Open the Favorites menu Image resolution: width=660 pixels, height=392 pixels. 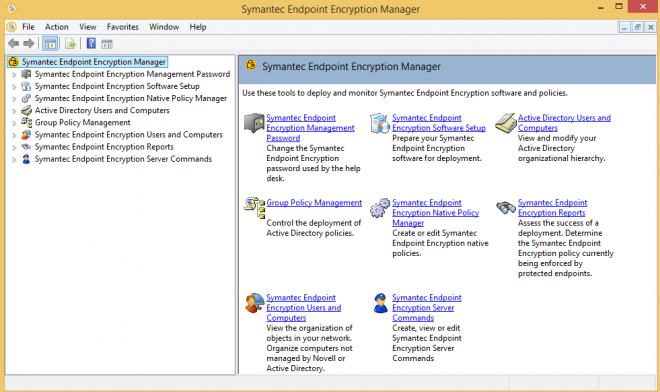[122, 27]
